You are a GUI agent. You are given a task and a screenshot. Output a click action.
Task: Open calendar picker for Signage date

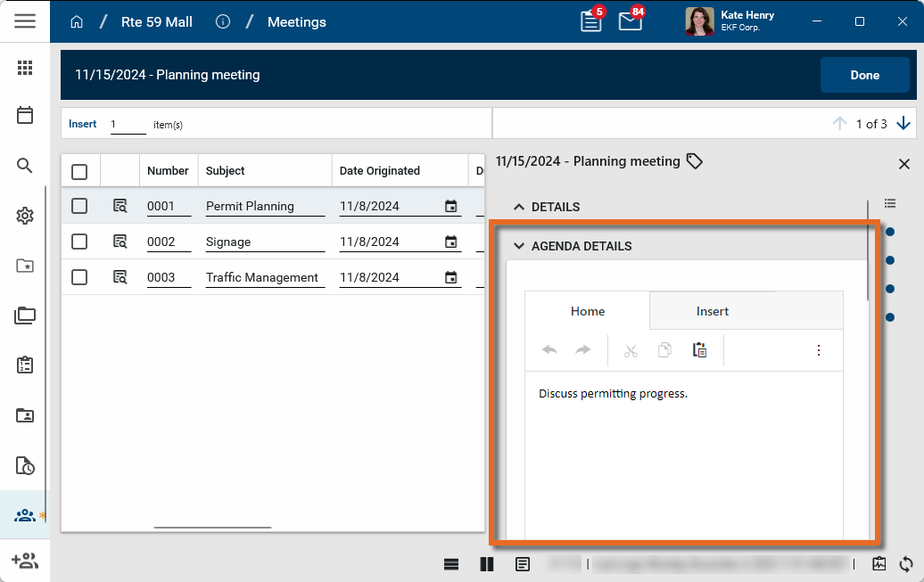(451, 242)
